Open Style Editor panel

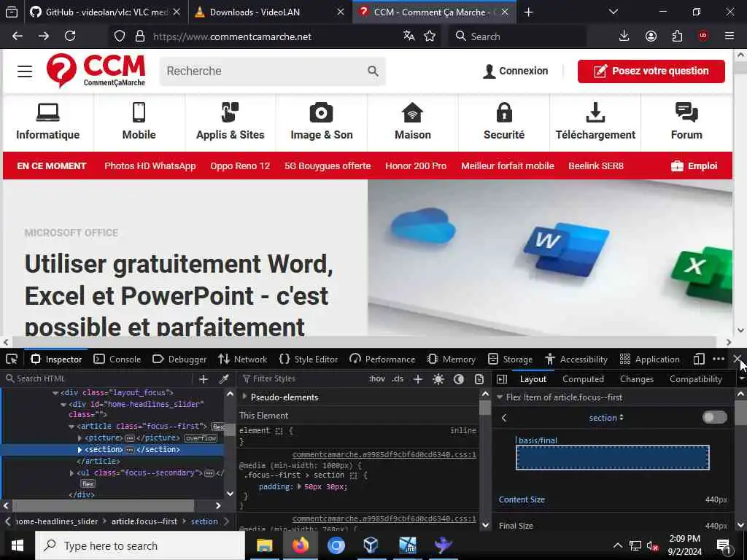click(x=309, y=359)
